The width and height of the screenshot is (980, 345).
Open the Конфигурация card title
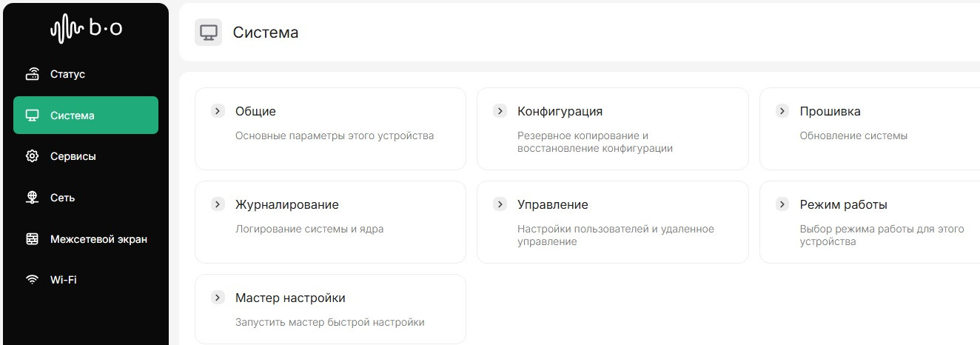pyautogui.click(x=560, y=111)
